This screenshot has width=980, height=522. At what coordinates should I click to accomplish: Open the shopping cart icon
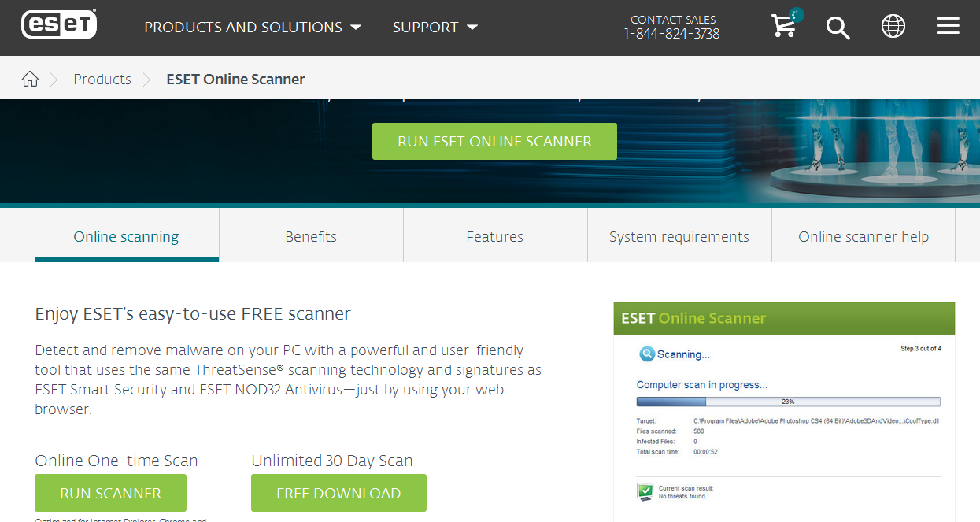click(x=786, y=24)
